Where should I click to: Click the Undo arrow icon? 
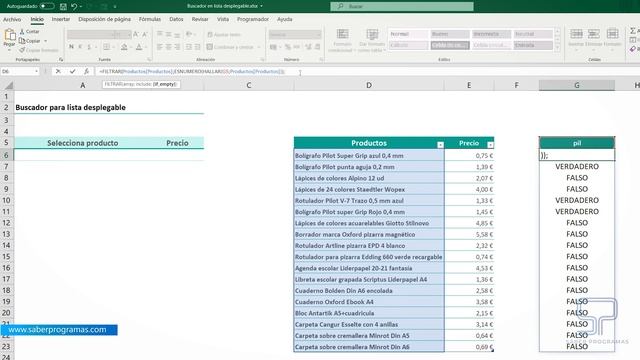tap(74, 7)
